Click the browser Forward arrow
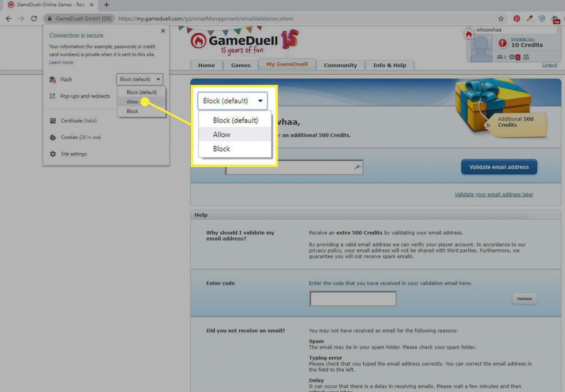 21,19
